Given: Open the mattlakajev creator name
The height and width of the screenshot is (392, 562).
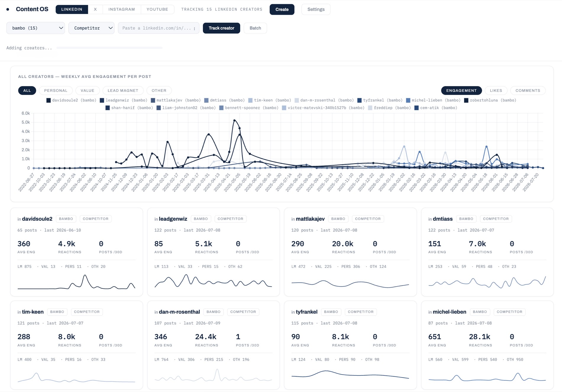Looking at the screenshot, I should click(x=310, y=219).
